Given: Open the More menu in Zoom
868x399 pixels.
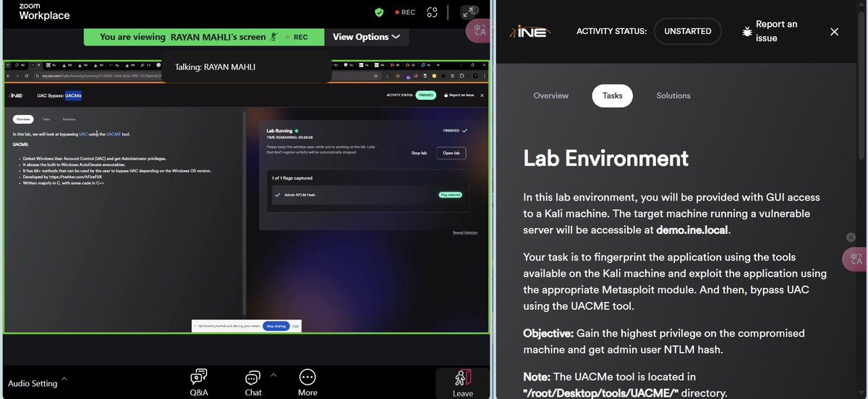Looking at the screenshot, I should coord(307,383).
